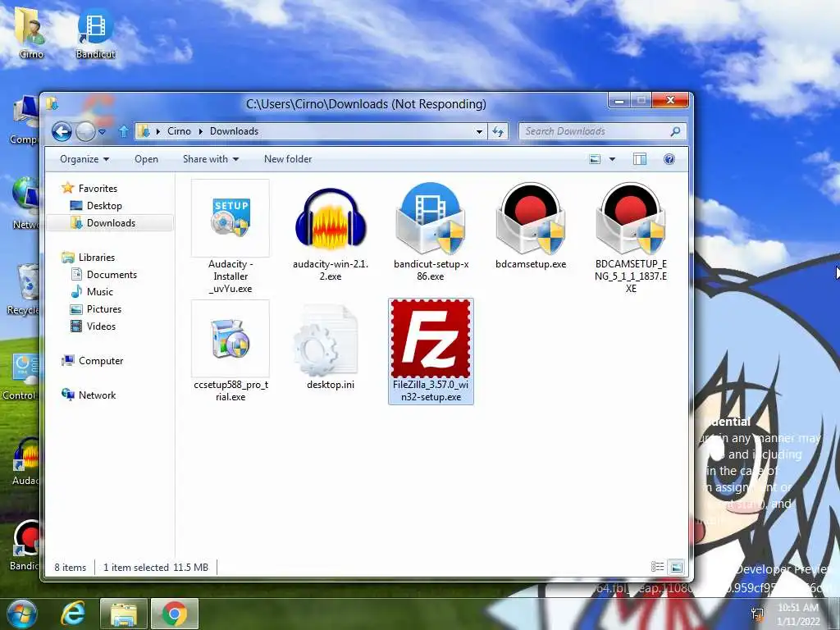Image resolution: width=840 pixels, height=630 pixels.
Task: Select the Audacity - Installer_uvYu.exe file icon
Action: click(x=231, y=218)
